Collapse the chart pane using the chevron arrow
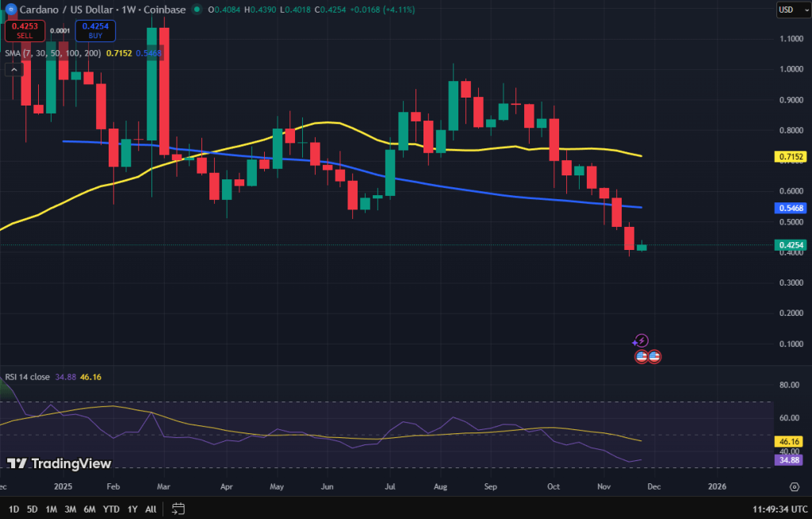This screenshot has height=519, width=812. (x=13, y=69)
